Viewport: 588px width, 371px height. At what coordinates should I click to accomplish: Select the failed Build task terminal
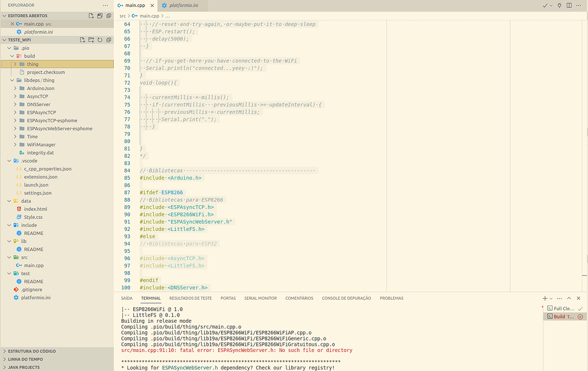tap(565, 316)
